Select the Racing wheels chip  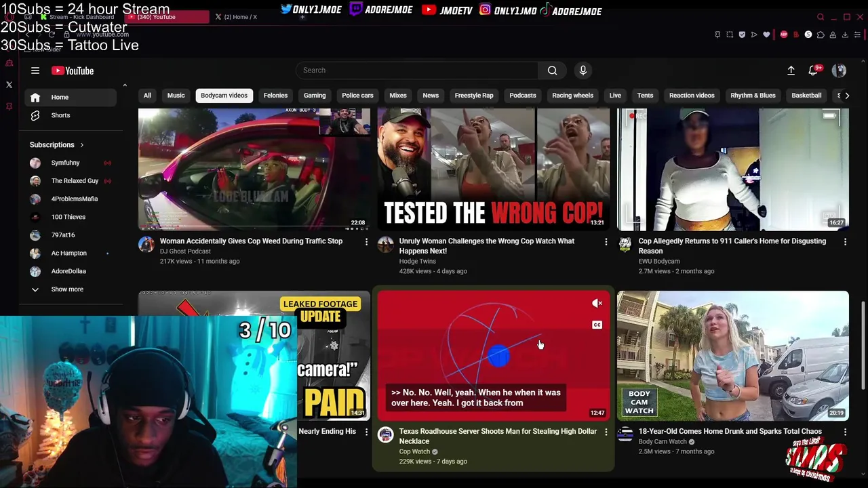572,96
